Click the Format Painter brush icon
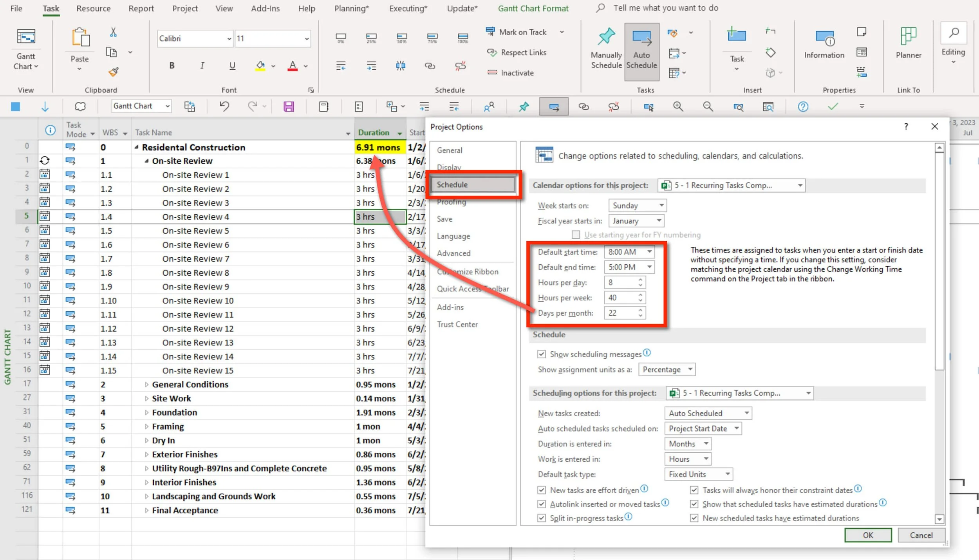Viewport: 979px width, 560px height. tap(113, 72)
